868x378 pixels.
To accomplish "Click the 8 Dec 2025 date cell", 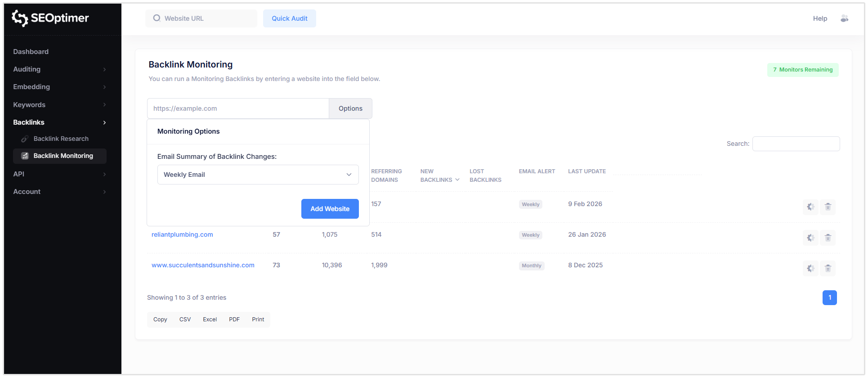I will pos(585,265).
